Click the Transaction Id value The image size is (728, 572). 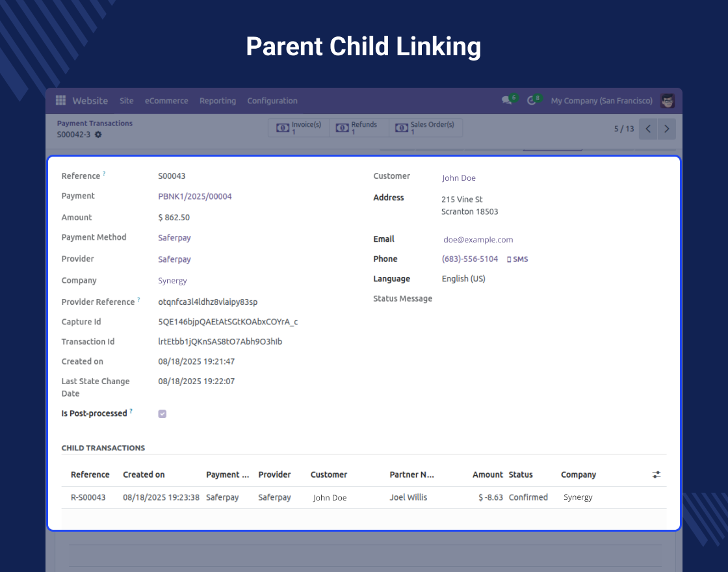(220, 342)
